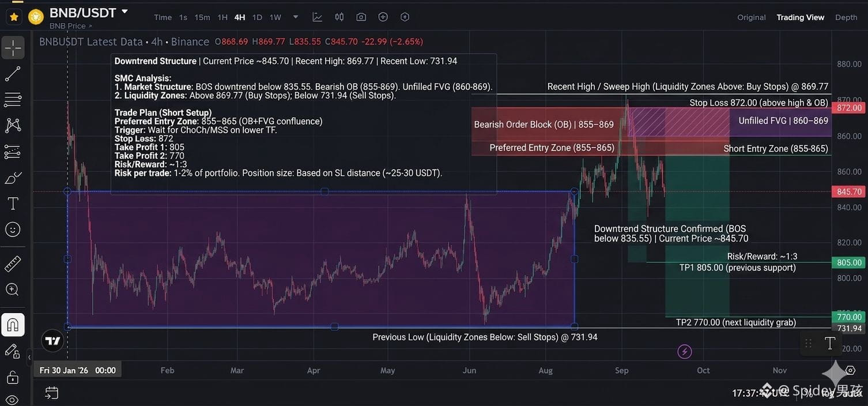
Task: Click the 805.00 take profit price label
Action: [848, 262]
